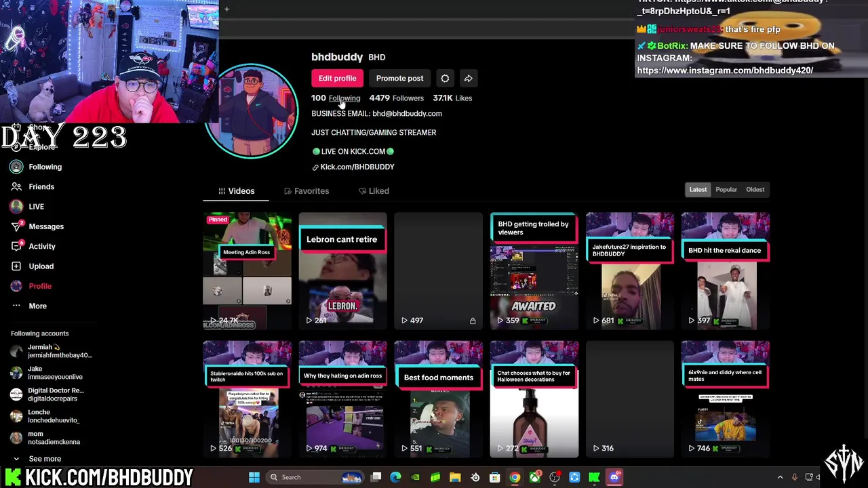This screenshot has width=868, height=488.
Task: Open 6ix9nie and diddy cell mates video
Action: pos(725,399)
